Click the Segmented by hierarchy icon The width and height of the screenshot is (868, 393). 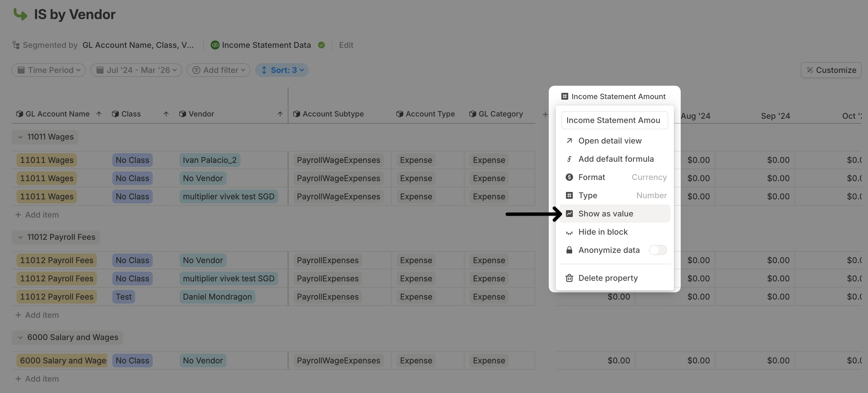(16, 45)
